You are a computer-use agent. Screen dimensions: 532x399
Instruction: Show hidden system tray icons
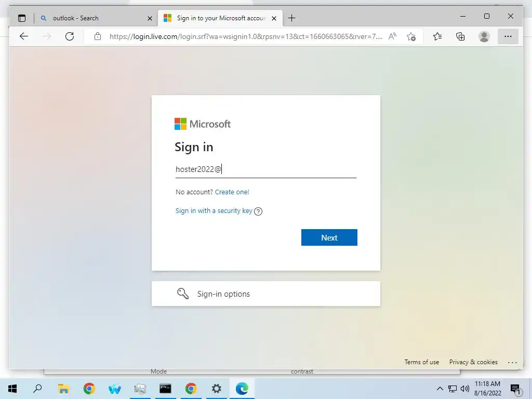pos(440,389)
